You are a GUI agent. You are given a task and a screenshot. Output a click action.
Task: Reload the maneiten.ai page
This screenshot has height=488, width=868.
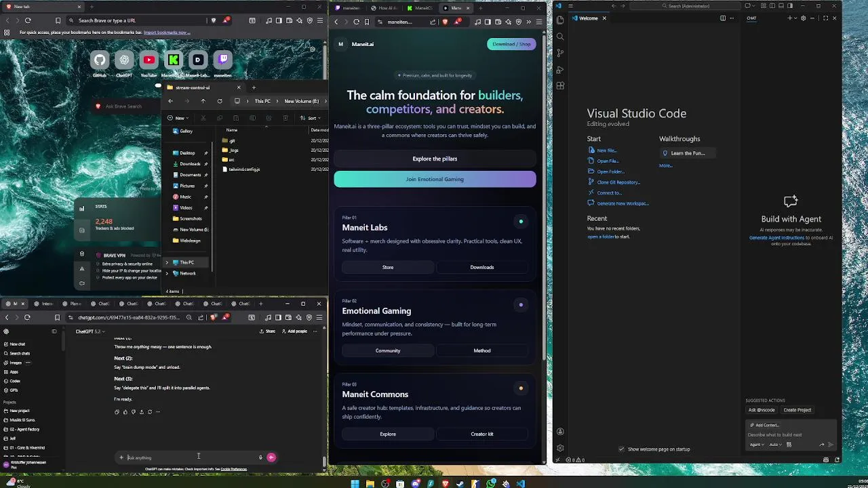coord(357,22)
